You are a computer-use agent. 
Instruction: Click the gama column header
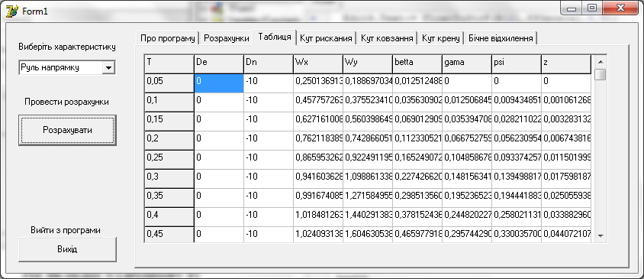[x=467, y=64]
